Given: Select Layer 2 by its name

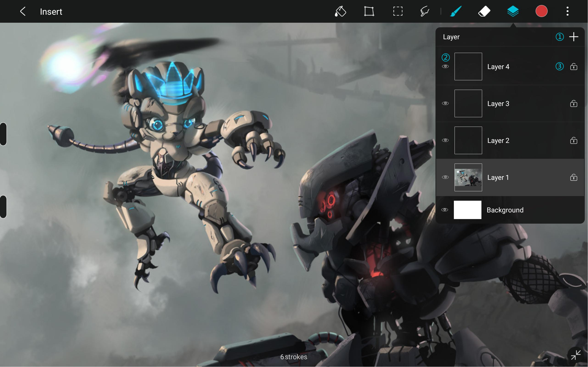Looking at the screenshot, I should click(498, 141).
